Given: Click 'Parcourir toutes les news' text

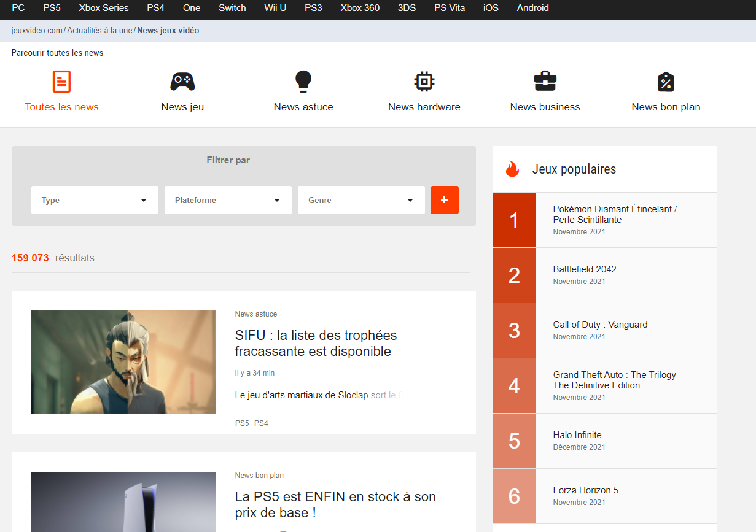Looking at the screenshot, I should tap(57, 53).
